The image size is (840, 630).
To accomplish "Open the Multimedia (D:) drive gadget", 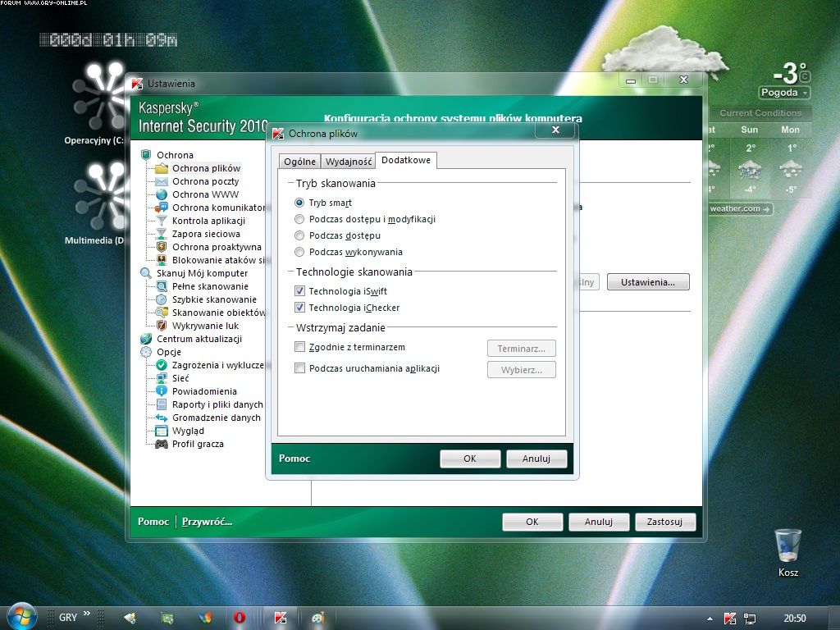I will pyautogui.click(x=99, y=203).
